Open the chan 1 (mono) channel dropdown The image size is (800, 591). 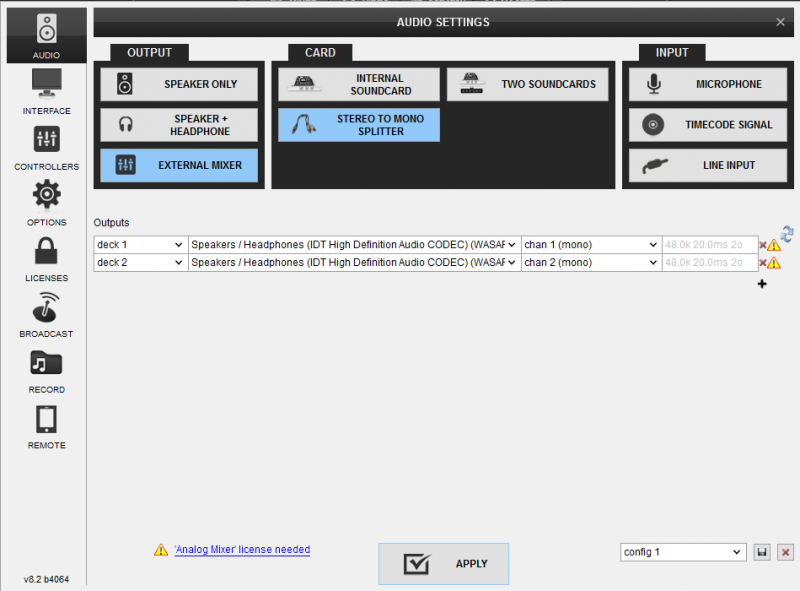pos(591,244)
